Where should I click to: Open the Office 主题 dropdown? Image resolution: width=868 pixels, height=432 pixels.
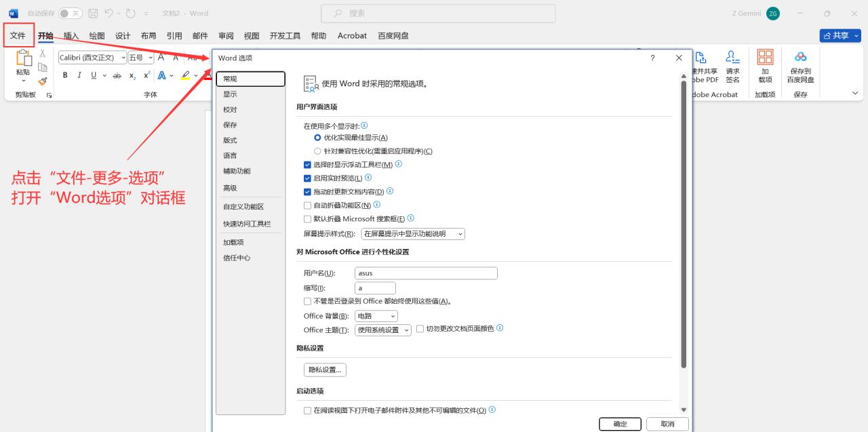(383, 330)
